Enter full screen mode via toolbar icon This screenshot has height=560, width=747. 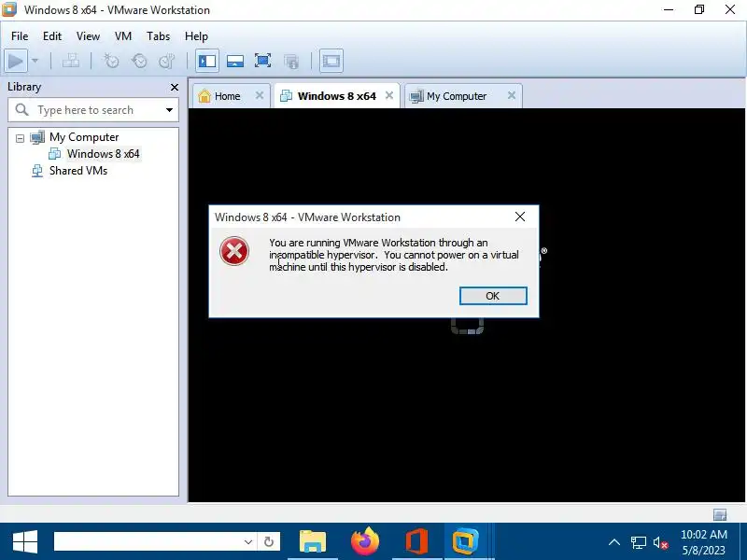pyautogui.click(x=262, y=61)
